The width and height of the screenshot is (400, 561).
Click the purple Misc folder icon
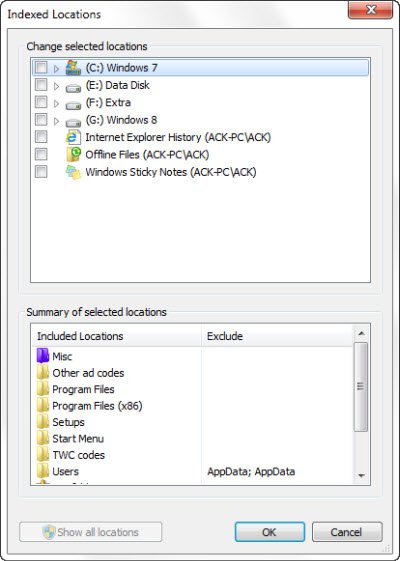43,356
